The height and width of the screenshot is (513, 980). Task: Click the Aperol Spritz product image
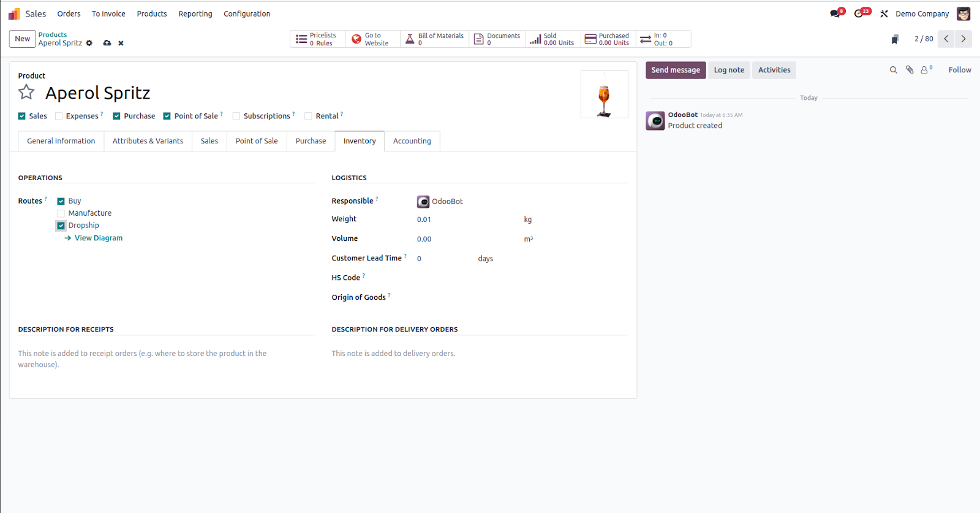point(605,94)
